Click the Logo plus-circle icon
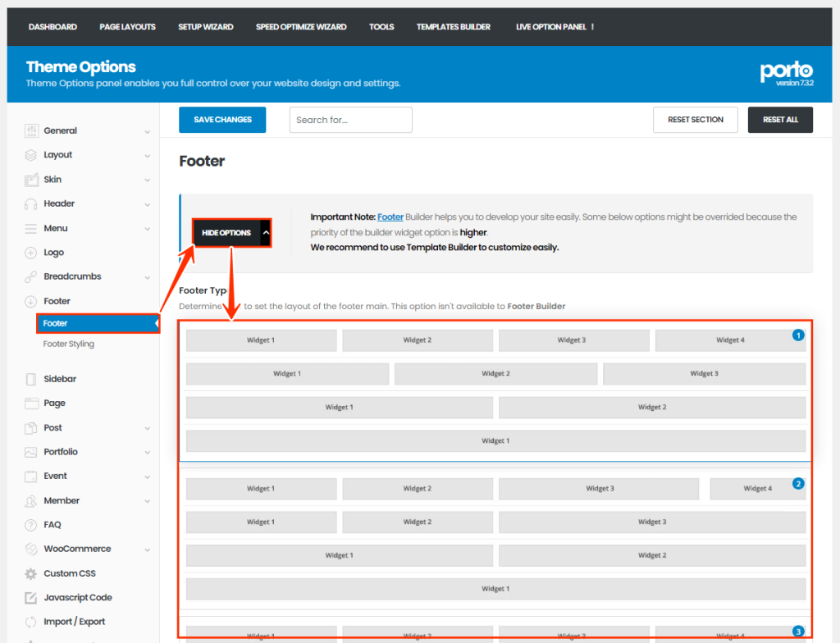The image size is (840, 643). pos(31,253)
